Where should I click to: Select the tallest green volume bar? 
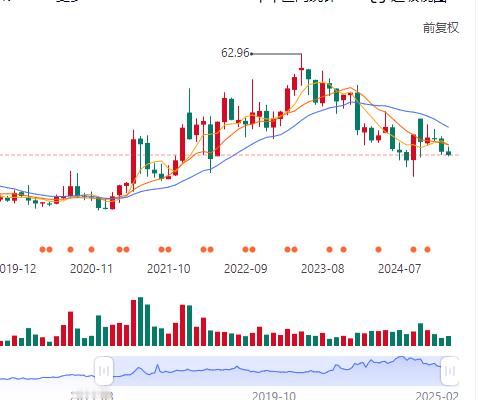140,321
